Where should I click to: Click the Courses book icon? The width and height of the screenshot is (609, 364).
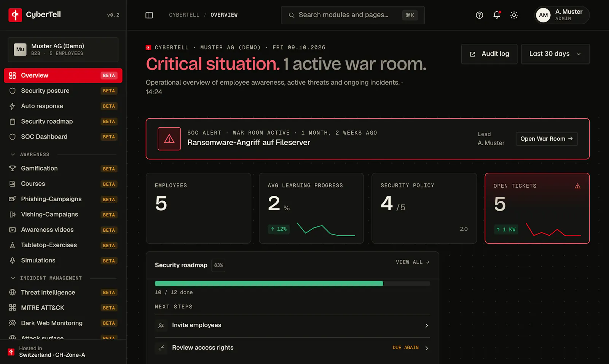(13, 184)
